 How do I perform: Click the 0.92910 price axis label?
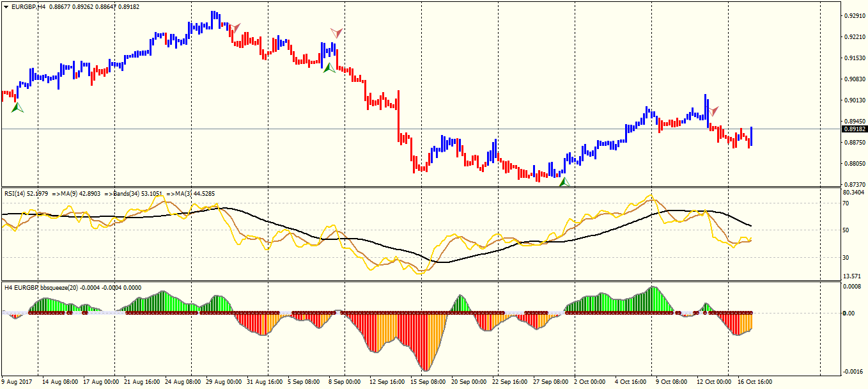coord(855,15)
